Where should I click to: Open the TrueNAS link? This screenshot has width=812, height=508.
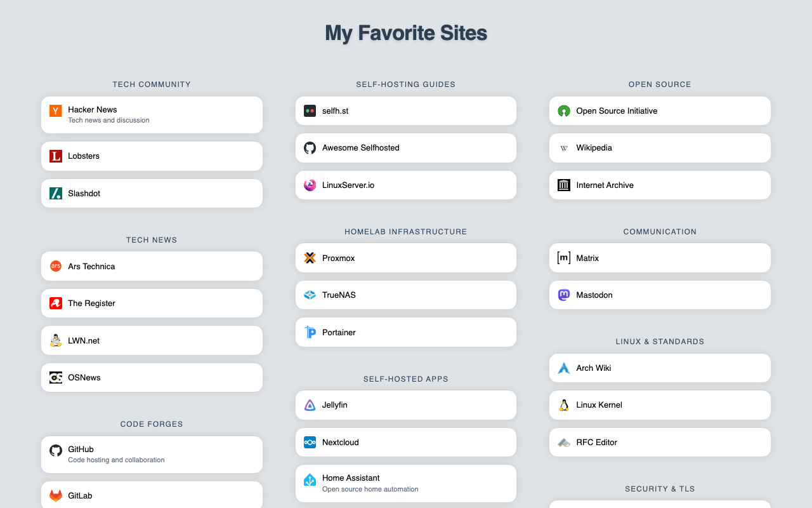(x=406, y=295)
